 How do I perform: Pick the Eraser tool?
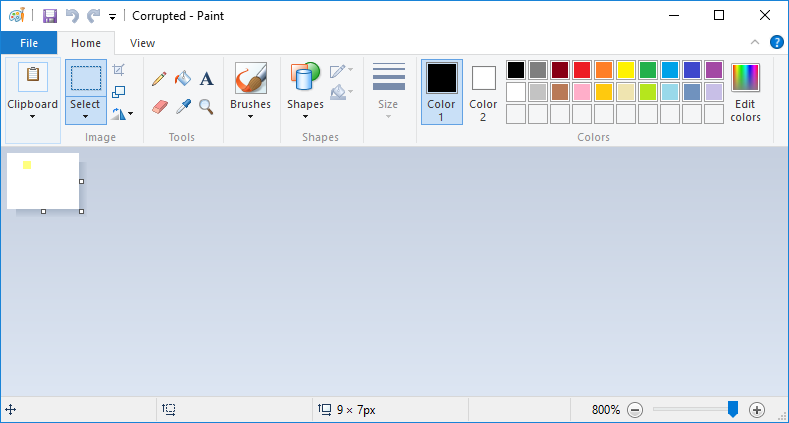click(160, 107)
